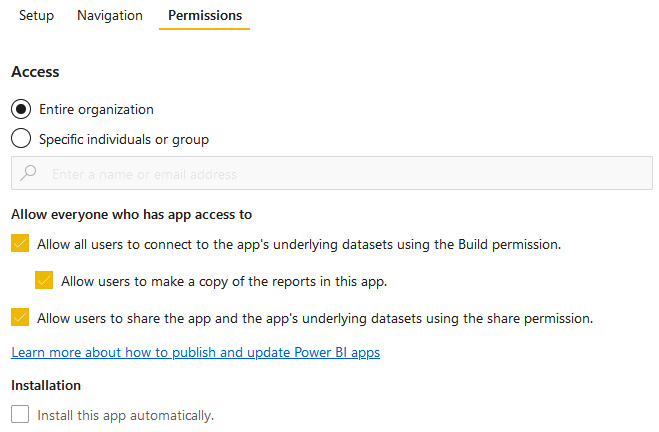Select the Permissions tab

click(204, 16)
